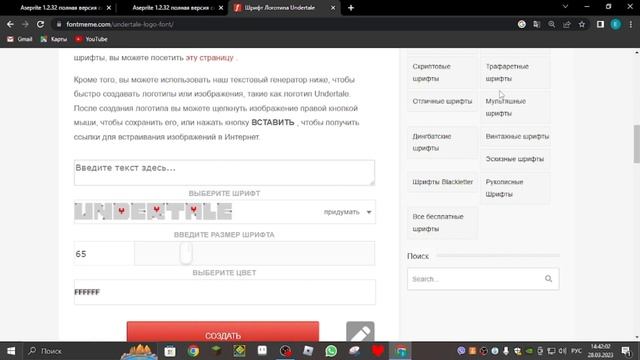Click the FFFFFF color field
Screen dimensions: 640x360
pyautogui.click(x=224, y=292)
